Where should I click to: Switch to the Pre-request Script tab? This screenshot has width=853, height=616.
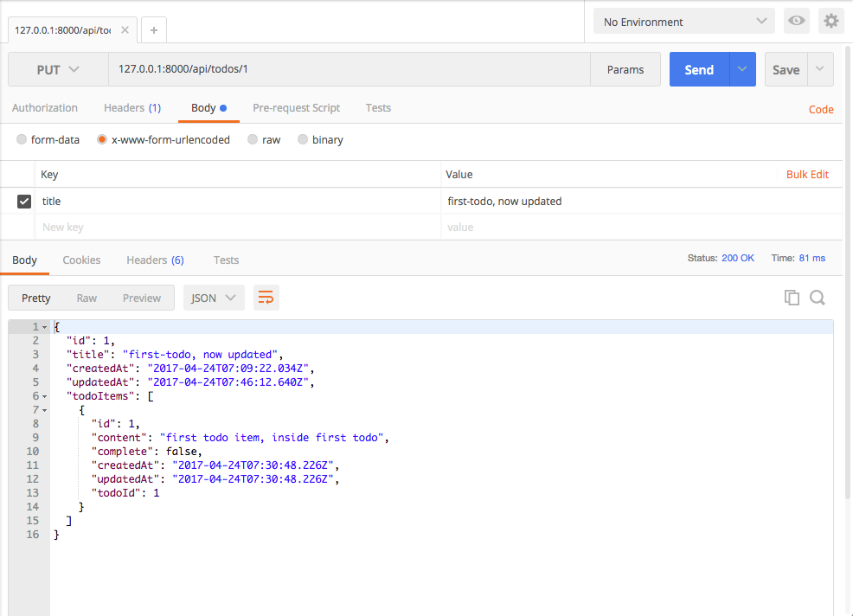296,108
